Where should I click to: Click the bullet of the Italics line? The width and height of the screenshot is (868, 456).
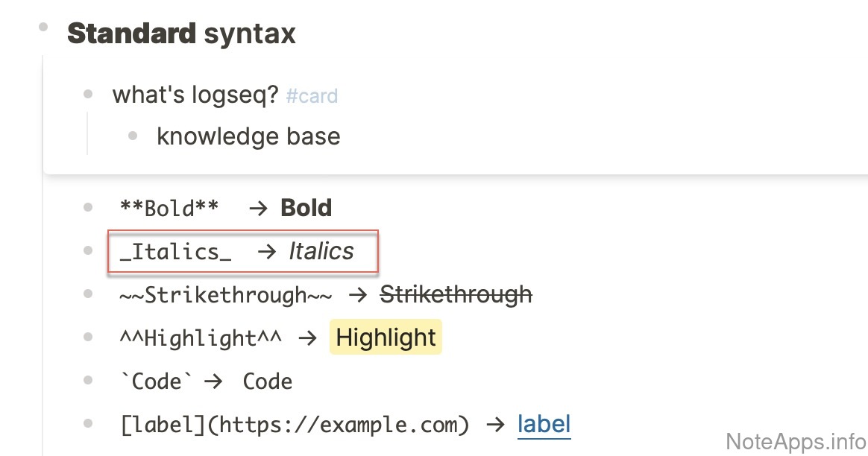pos(88,250)
